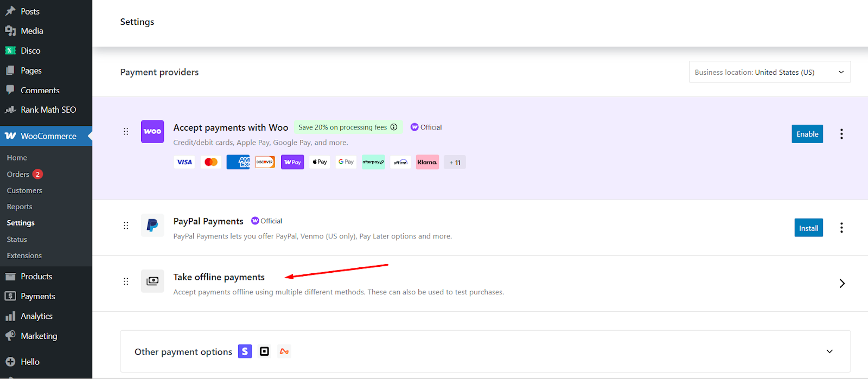Click the Orders count badge showing 2

tap(37, 174)
